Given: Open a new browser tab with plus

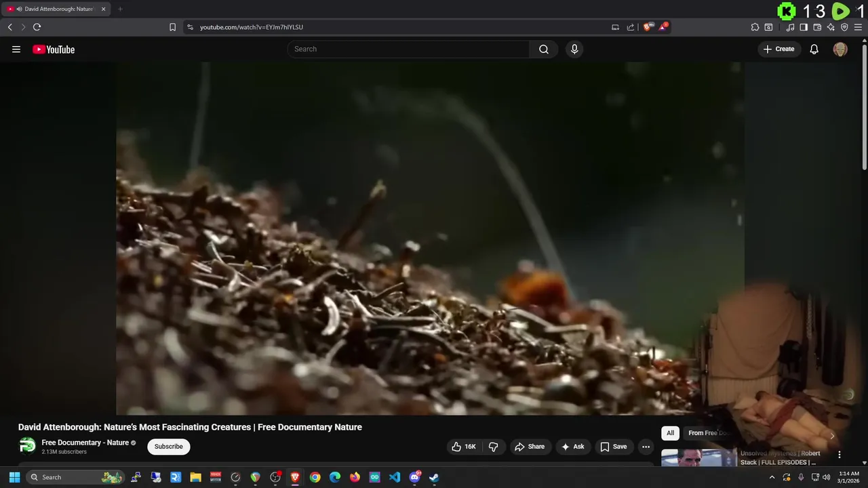Looking at the screenshot, I should (x=120, y=9).
